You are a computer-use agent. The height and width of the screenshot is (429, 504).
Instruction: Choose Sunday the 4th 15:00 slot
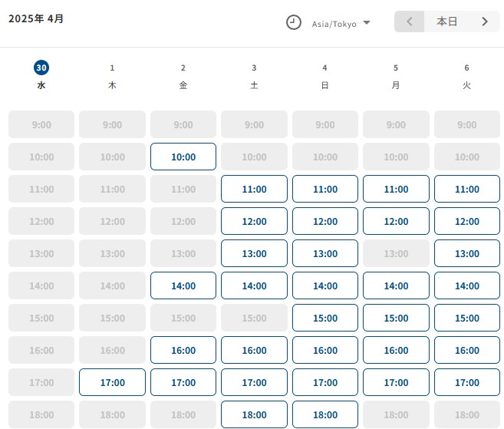325,318
